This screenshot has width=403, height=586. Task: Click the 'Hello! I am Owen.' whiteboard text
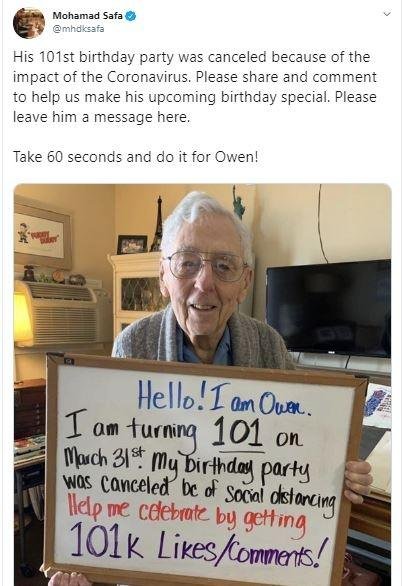pyautogui.click(x=224, y=400)
